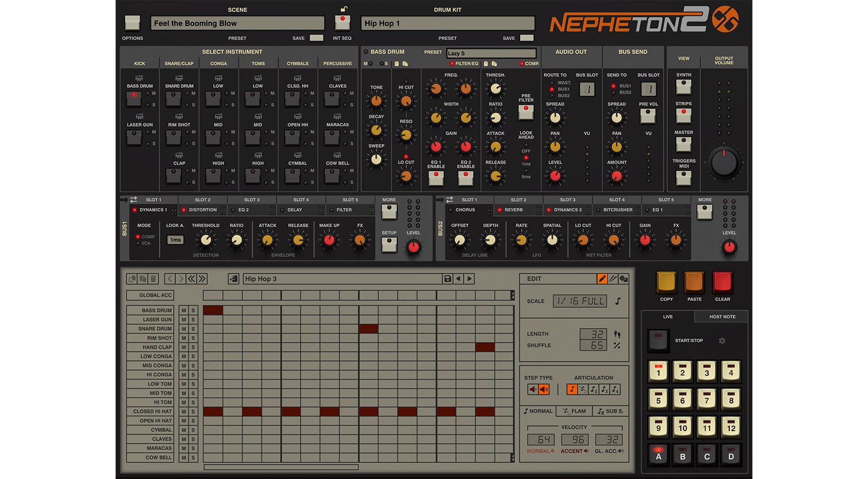Choose the sub-step 4 articulation icon
Screen dimensions: 868x479
[615, 389]
